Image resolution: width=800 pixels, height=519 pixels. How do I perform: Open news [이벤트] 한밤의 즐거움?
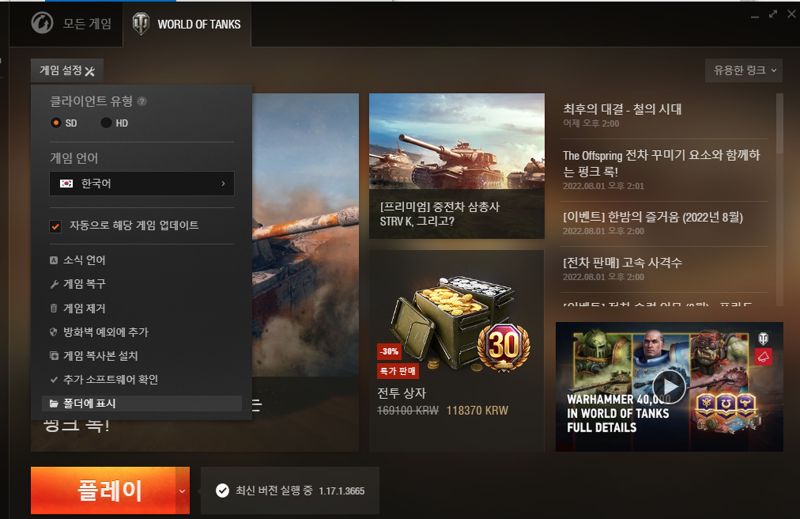[653, 217]
